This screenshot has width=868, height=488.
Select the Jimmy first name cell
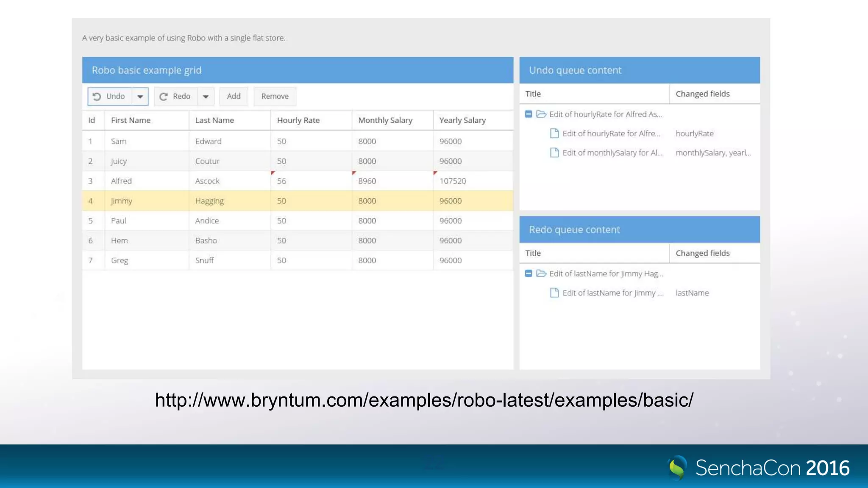[147, 201]
